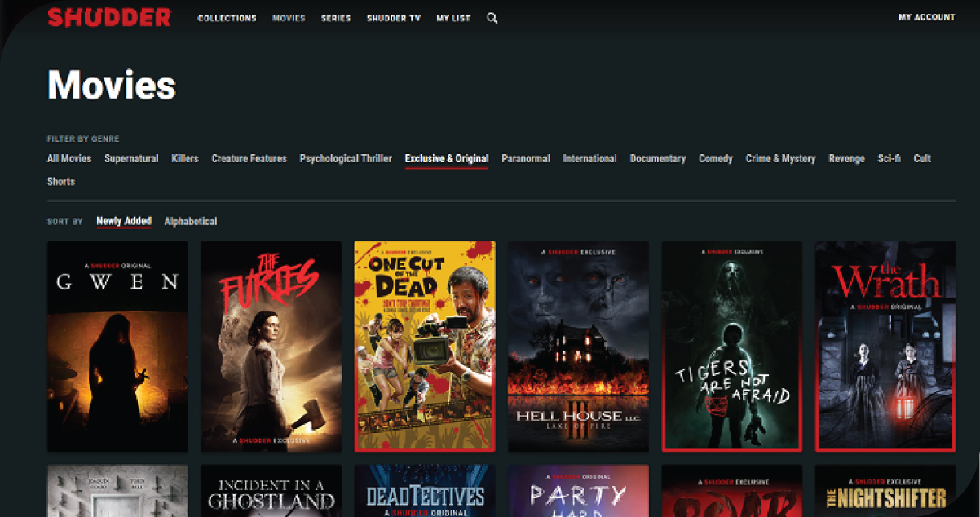Open My Account
The image size is (980, 517).
pos(926,17)
